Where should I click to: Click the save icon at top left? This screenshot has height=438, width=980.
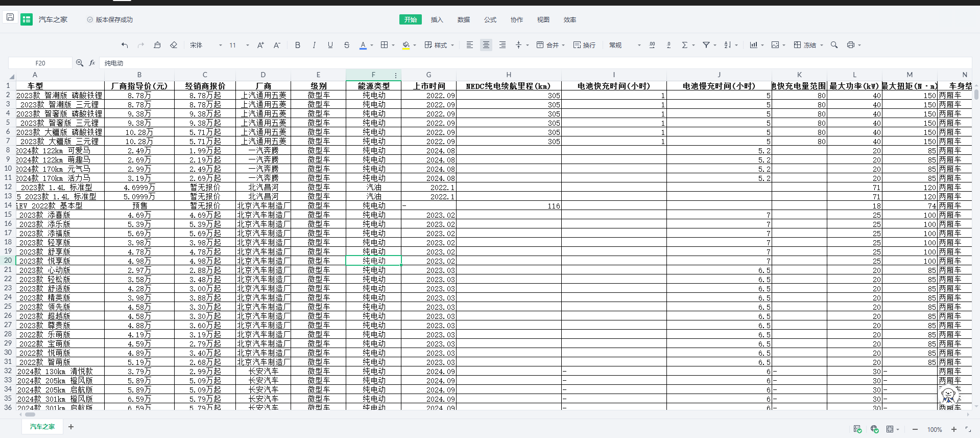(x=10, y=17)
